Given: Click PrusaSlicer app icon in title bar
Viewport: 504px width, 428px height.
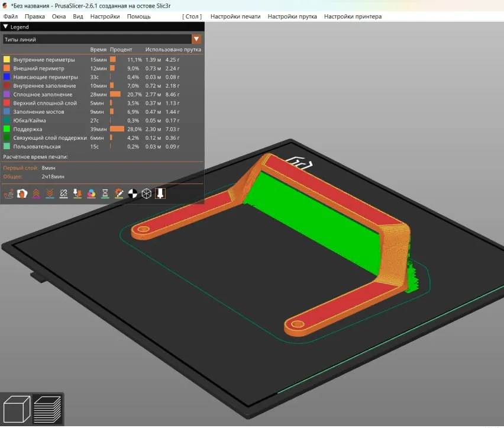Looking at the screenshot, I should click(x=5, y=6).
